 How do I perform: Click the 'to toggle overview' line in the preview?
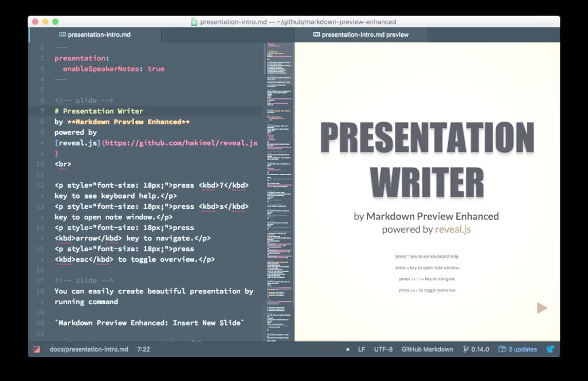pos(427,290)
